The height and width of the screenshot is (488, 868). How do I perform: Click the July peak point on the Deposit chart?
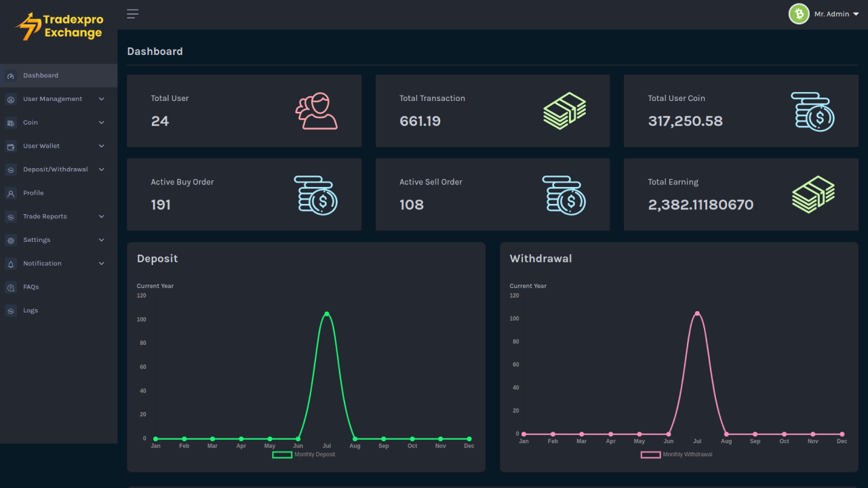(x=327, y=313)
